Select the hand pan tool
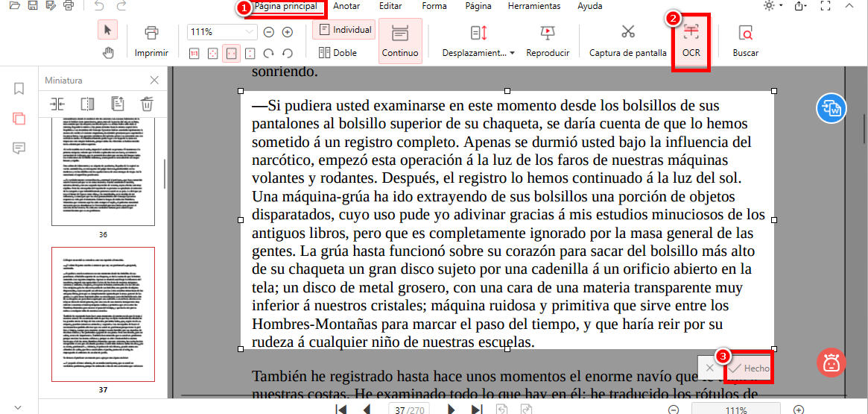The width and height of the screenshot is (868, 414). pyautogui.click(x=107, y=52)
